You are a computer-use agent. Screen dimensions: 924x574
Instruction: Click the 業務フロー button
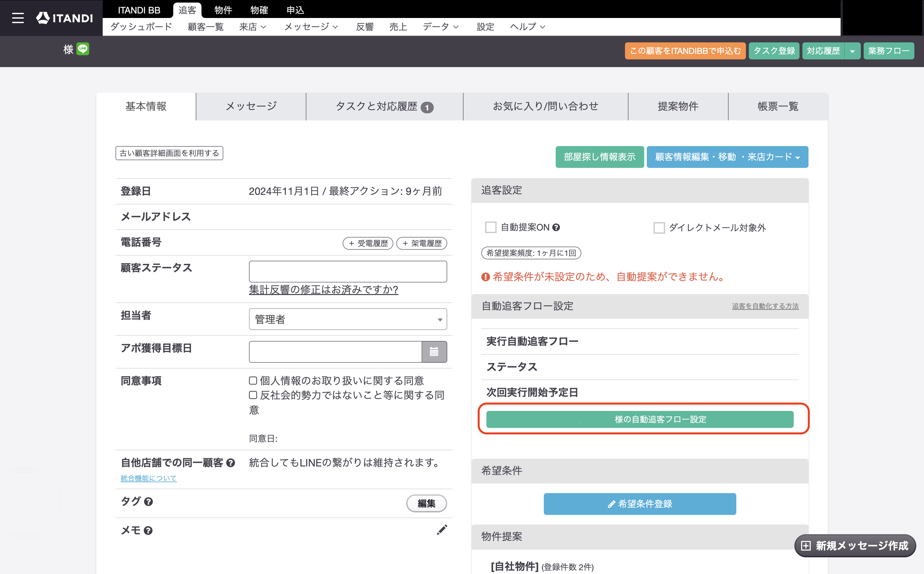click(x=888, y=51)
